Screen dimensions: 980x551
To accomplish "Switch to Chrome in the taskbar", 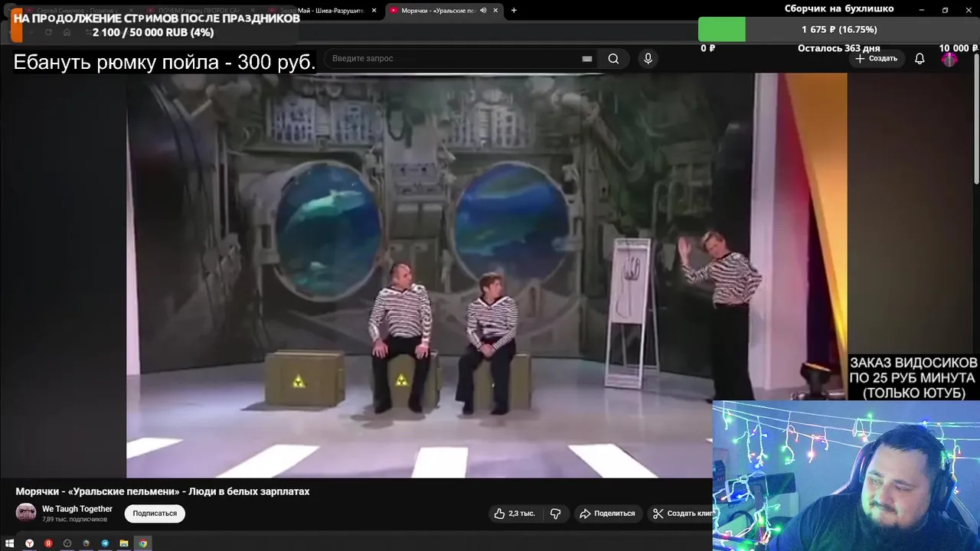I will 142,543.
